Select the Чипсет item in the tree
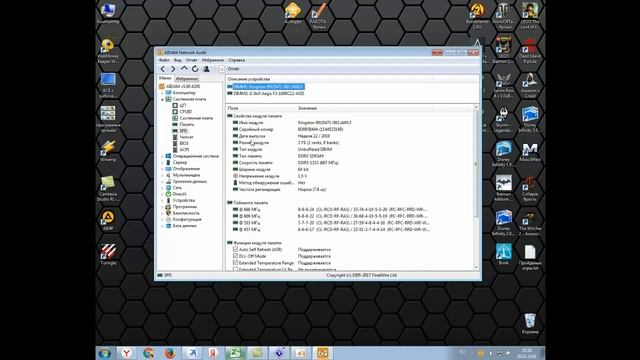 coord(183,137)
